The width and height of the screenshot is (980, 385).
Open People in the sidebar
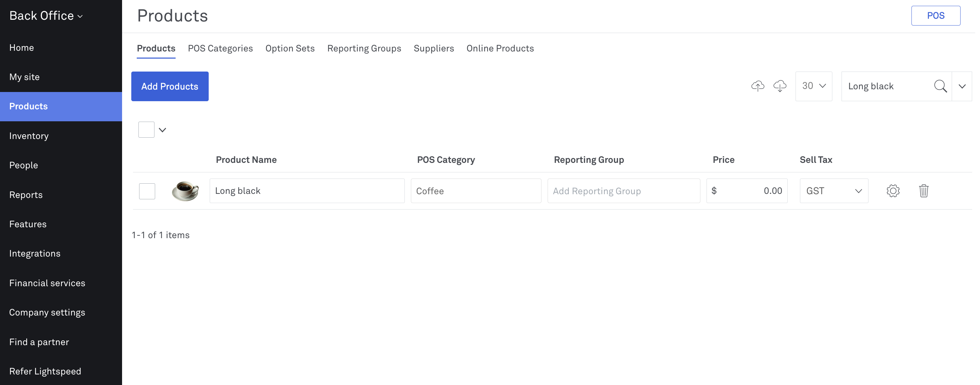pos(61,165)
